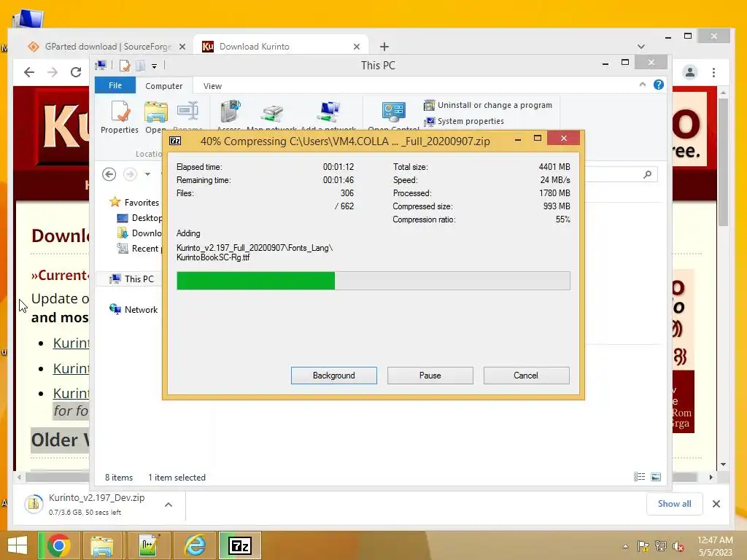747x560 pixels.
Task: Close the Download Kurinto tab
Action: point(356,47)
